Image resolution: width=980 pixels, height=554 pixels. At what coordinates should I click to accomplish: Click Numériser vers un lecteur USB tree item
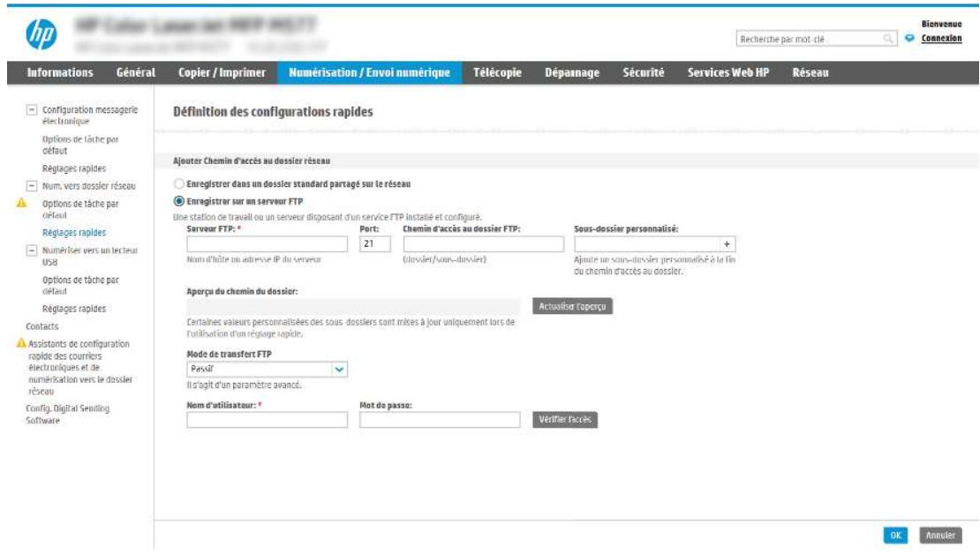pos(89,256)
